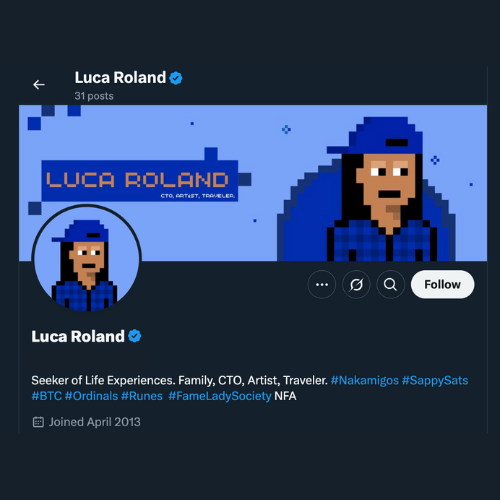Follow Luca Roland
500x500 pixels.
click(x=442, y=284)
